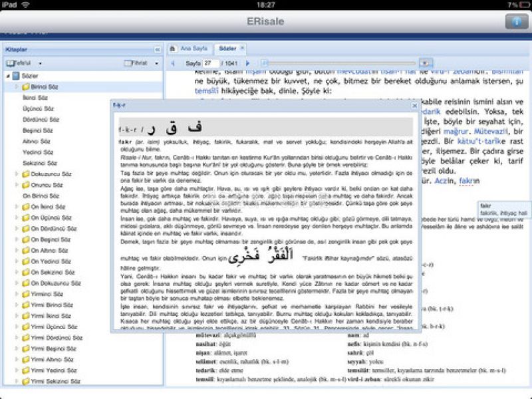
Task: Collapse the Kitaplar side panel
Action: click(x=157, y=49)
